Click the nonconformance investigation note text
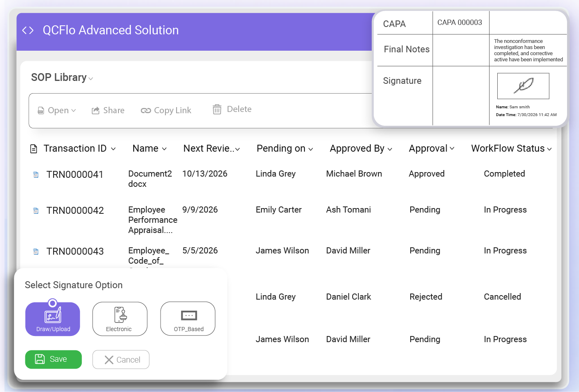This screenshot has width=579, height=392. (x=528, y=50)
